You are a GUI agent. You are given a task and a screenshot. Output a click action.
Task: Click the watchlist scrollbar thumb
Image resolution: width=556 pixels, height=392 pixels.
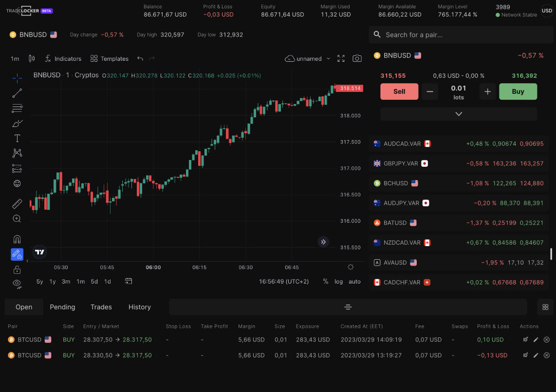click(551, 254)
